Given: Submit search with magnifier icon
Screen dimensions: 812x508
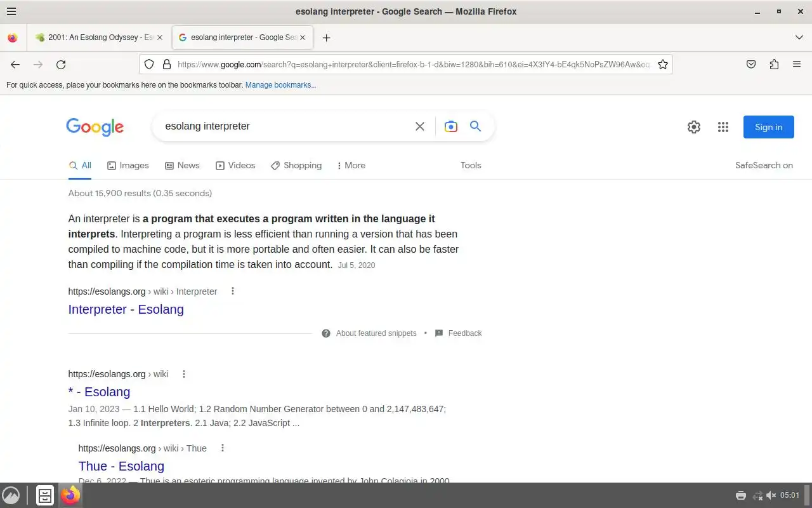Looking at the screenshot, I should click(x=475, y=126).
